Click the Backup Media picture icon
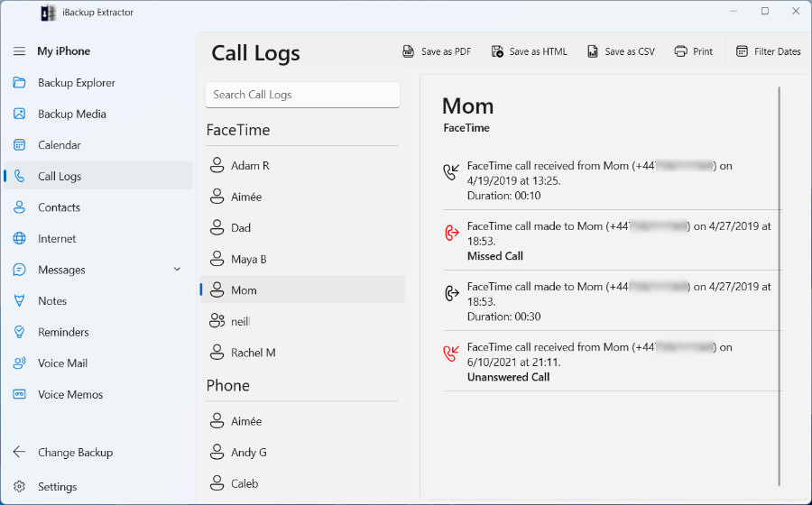 [19, 114]
